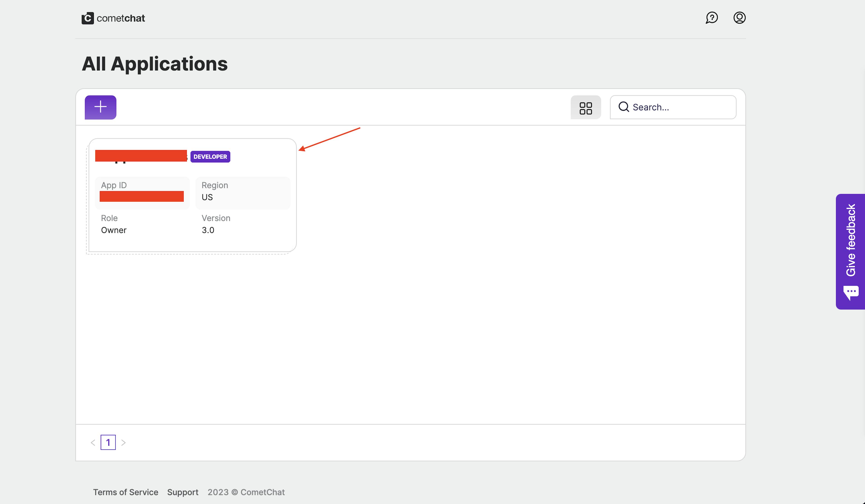Viewport: 865px width, 504px height.
Task: Navigate to previous page with left chevron
Action: click(x=93, y=442)
